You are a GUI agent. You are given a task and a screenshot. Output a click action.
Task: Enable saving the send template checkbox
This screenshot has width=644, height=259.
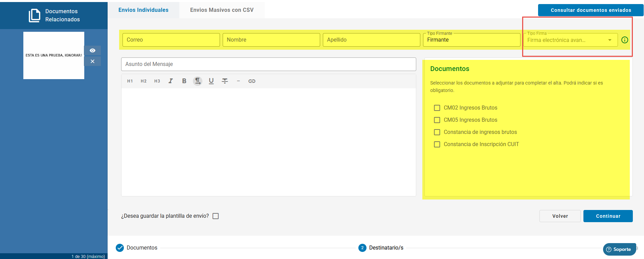(x=216, y=216)
